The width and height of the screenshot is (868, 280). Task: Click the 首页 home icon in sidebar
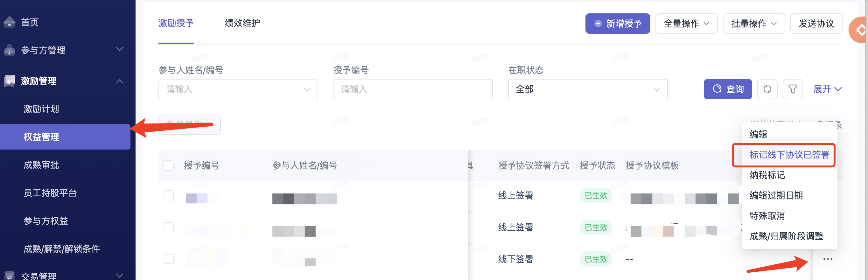click(x=10, y=22)
